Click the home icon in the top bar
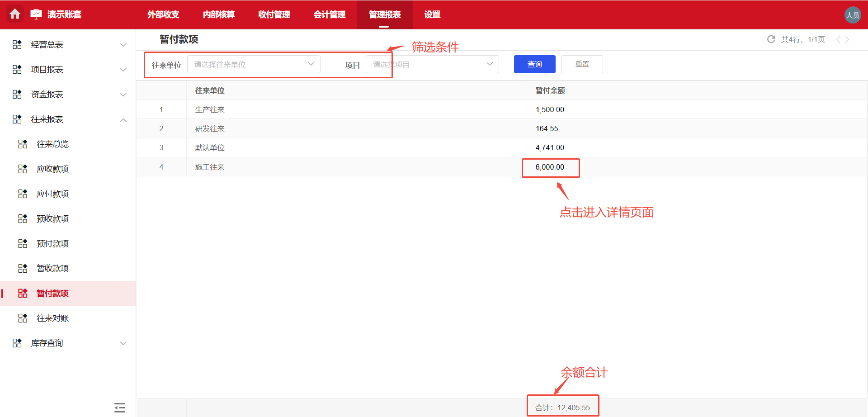Viewport: 868px width, 417px height. 15,14
